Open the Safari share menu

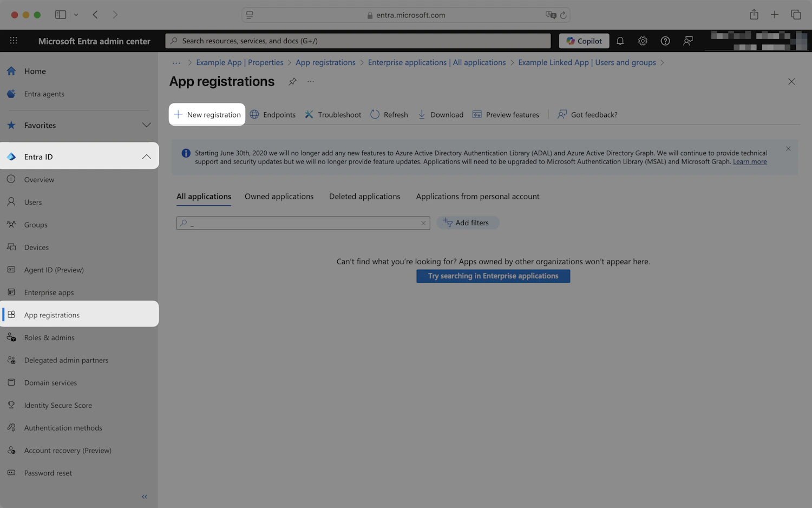(754, 15)
